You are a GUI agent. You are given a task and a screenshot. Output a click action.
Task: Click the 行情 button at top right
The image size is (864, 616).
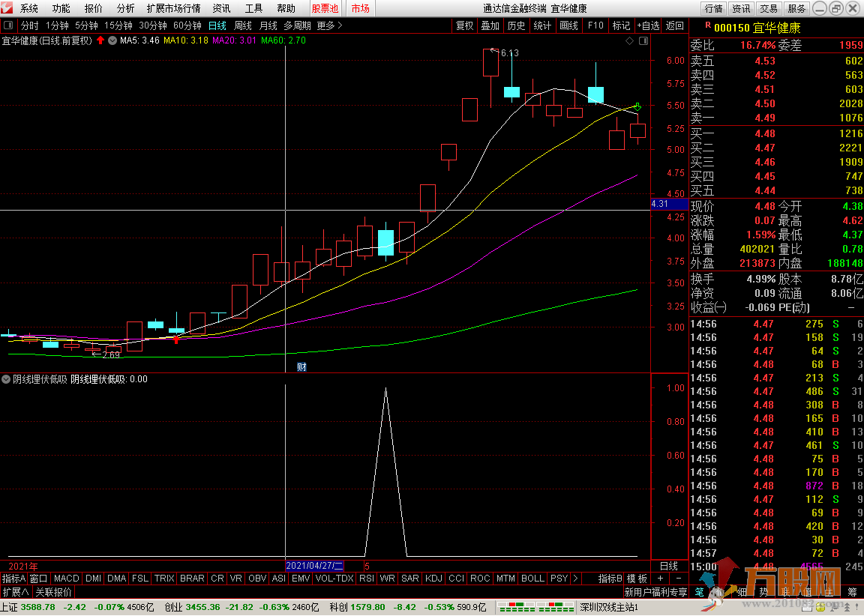[713, 8]
